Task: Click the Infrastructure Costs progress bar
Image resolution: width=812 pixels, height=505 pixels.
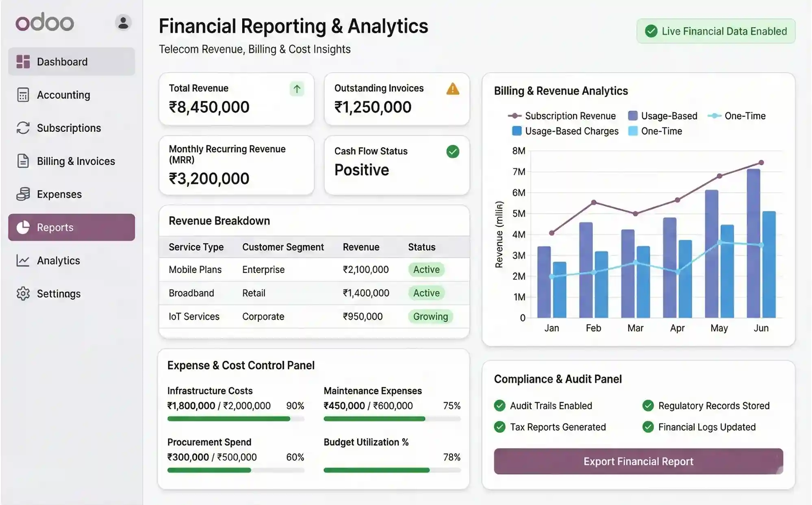Action: click(236, 418)
